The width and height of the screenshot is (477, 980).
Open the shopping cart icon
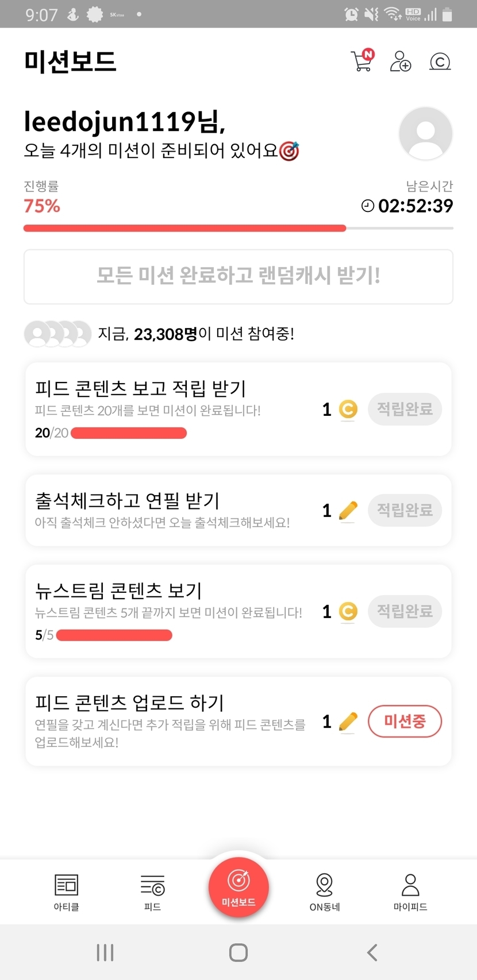[362, 61]
